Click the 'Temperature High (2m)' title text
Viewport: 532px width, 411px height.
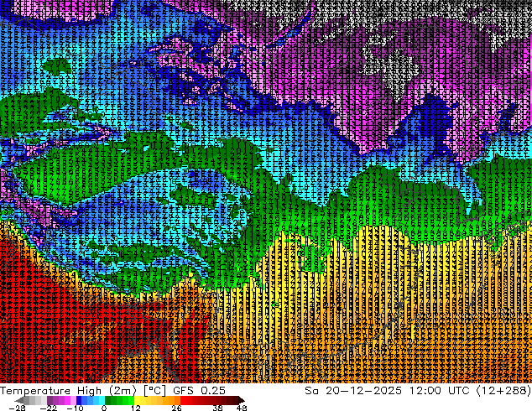68,391
